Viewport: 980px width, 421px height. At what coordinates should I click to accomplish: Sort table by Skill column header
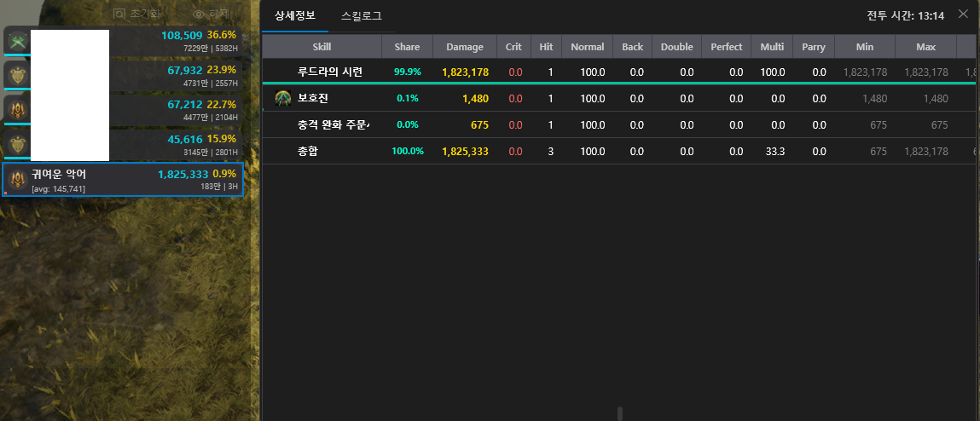322,47
